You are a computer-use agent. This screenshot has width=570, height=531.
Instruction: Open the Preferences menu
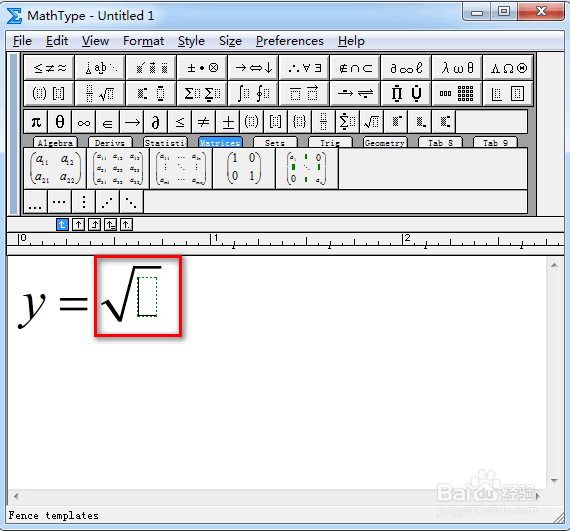pyautogui.click(x=289, y=41)
